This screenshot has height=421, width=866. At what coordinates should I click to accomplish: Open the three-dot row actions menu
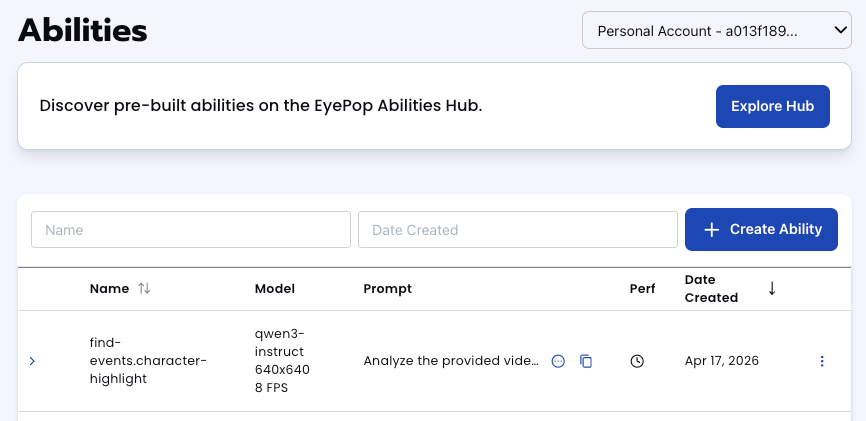[x=822, y=361]
